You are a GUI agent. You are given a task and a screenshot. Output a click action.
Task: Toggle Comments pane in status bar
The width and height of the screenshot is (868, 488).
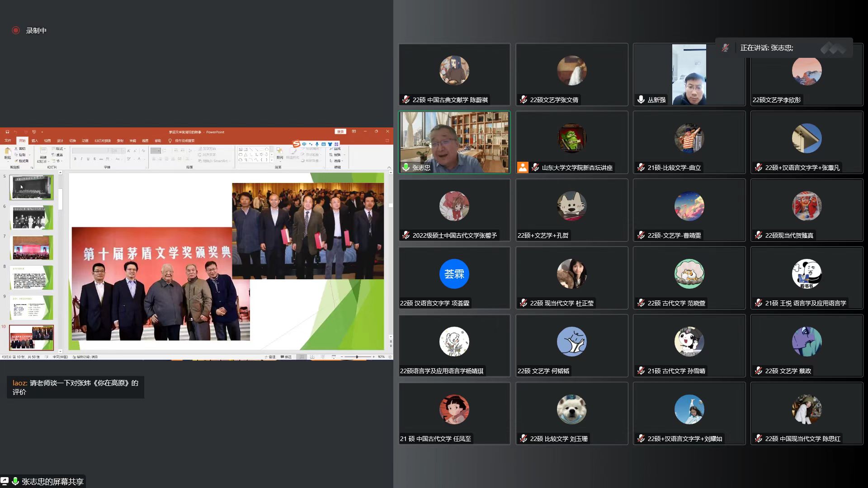click(286, 357)
